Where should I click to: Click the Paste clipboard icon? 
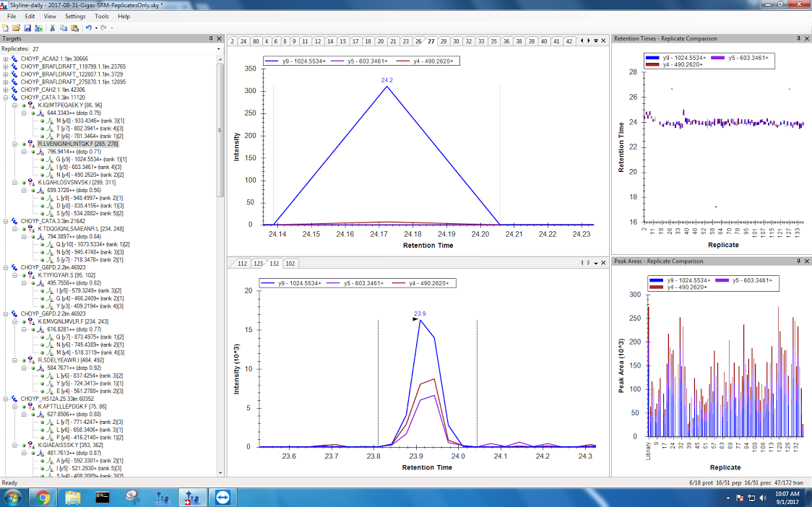pyautogui.click(x=74, y=27)
